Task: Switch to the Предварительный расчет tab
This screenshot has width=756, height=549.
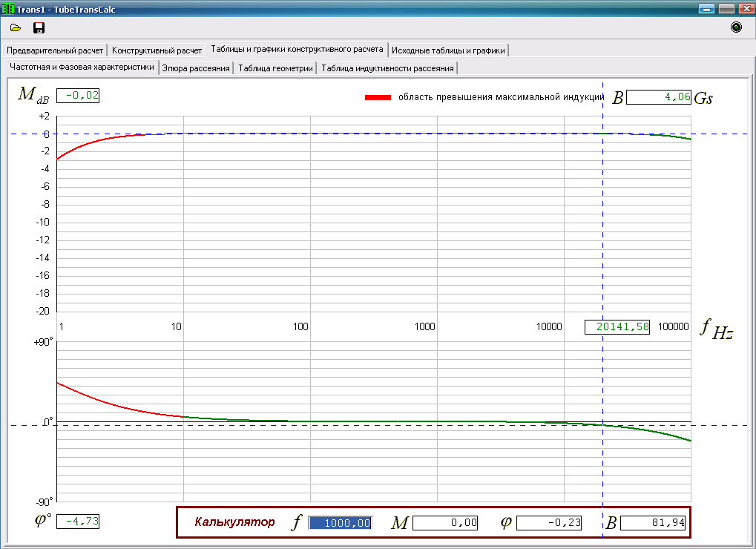Action: click(55, 50)
